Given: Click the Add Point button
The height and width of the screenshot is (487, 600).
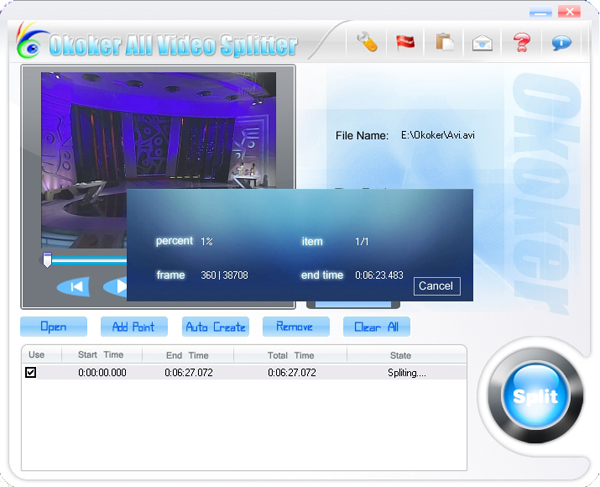Looking at the screenshot, I should coord(134,327).
